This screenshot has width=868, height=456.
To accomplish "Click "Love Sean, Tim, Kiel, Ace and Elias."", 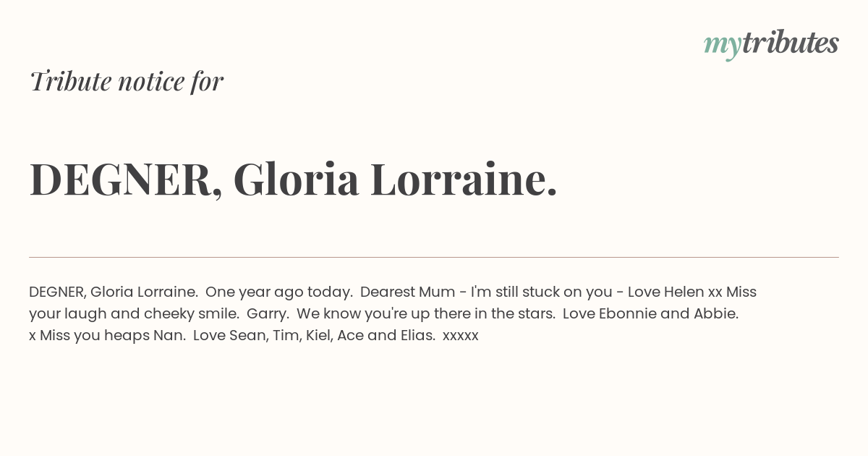I will pyautogui.click(x=314, y=336).
